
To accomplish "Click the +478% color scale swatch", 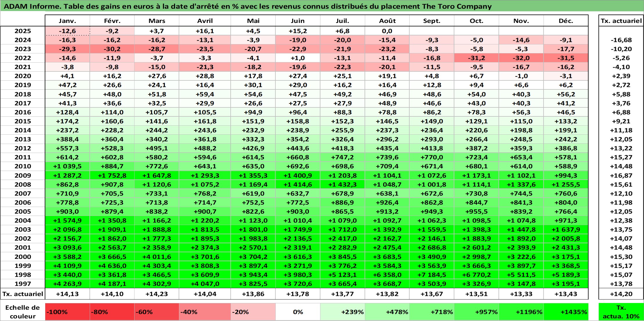I will [x=387, y=312].
